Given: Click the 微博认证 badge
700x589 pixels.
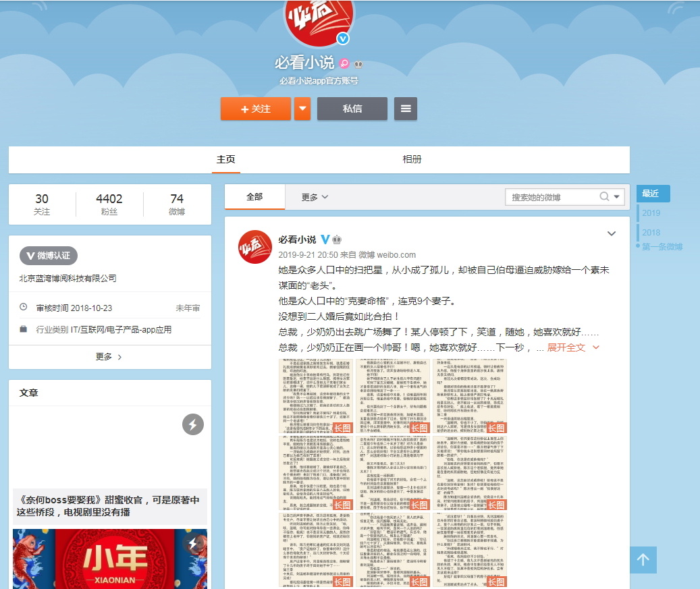Looking at the screenshot, I should tap(48, 256).
